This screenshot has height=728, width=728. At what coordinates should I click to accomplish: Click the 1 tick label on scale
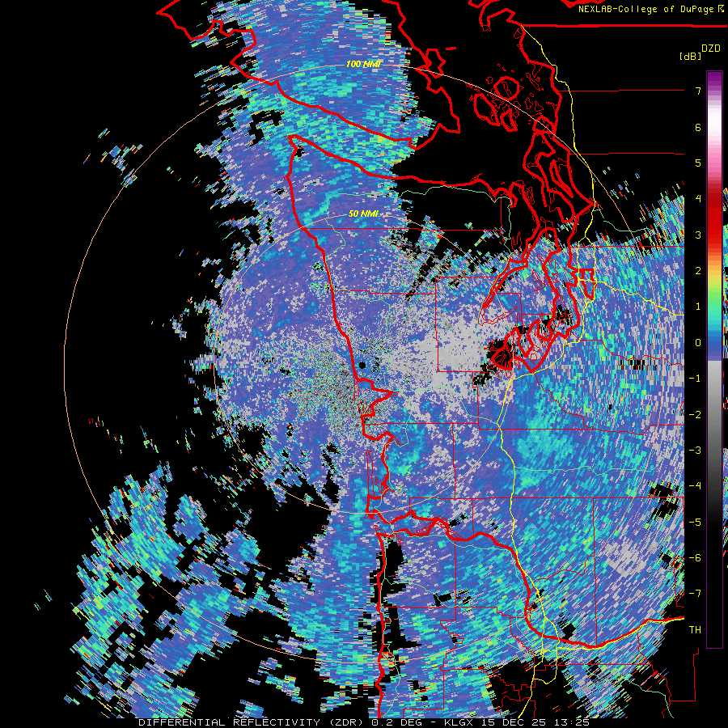(x=698, y=307)
